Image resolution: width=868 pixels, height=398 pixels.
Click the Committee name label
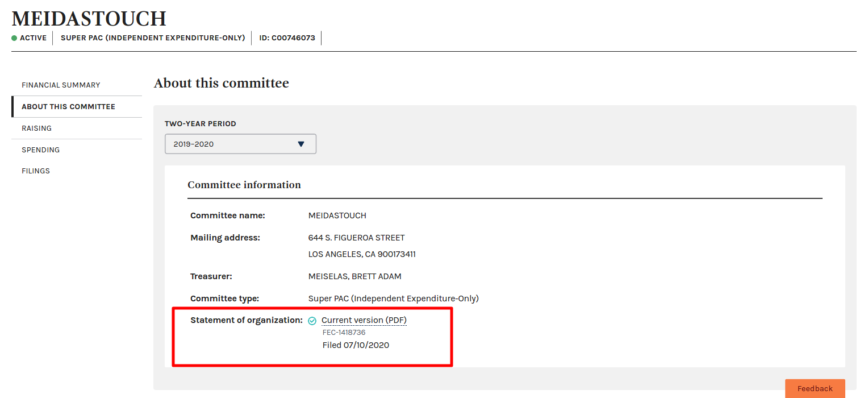228,215
